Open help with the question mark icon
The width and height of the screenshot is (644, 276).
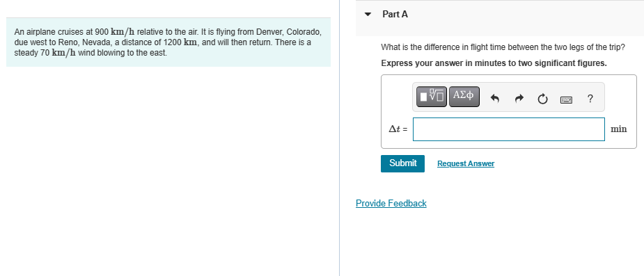(590, 99)
